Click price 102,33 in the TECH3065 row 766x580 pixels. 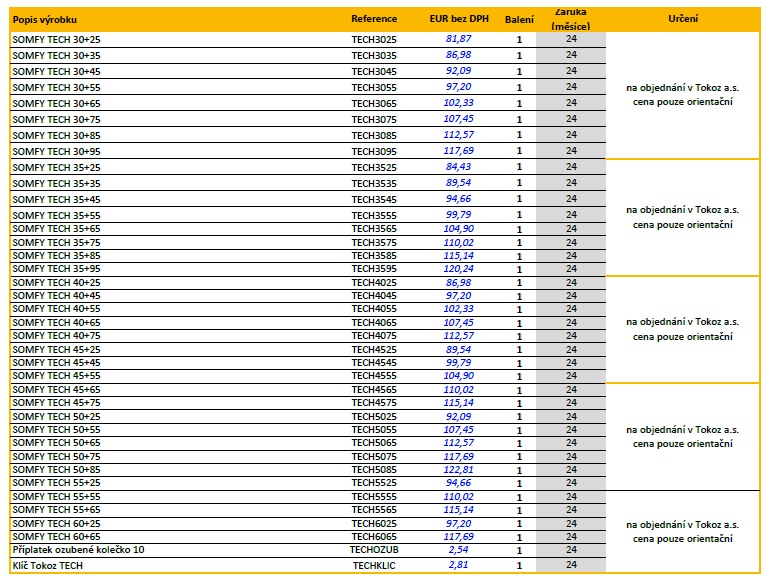point(458,103)
